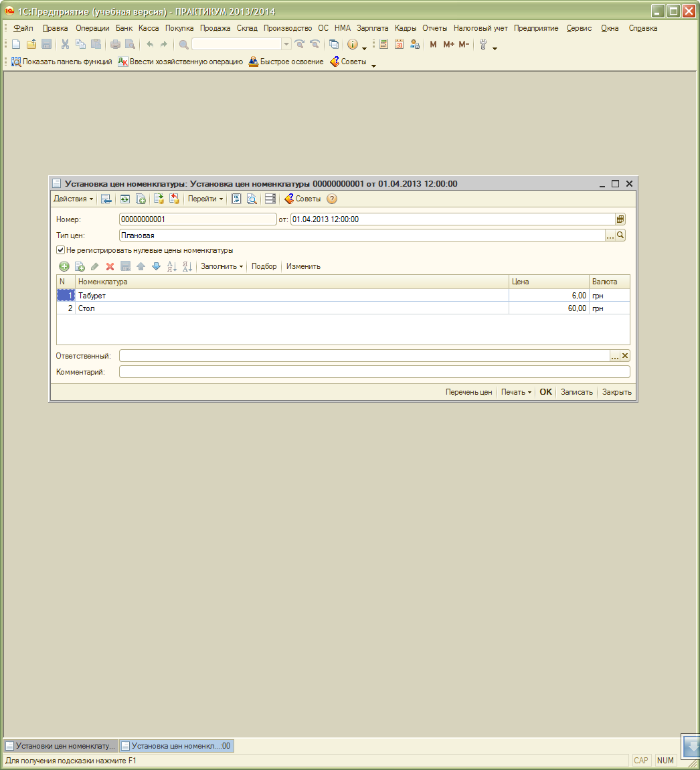This screenshot has width=700, height=770.
Task: Open the Calculator icon in main toolbar
Action: point(384,45)
